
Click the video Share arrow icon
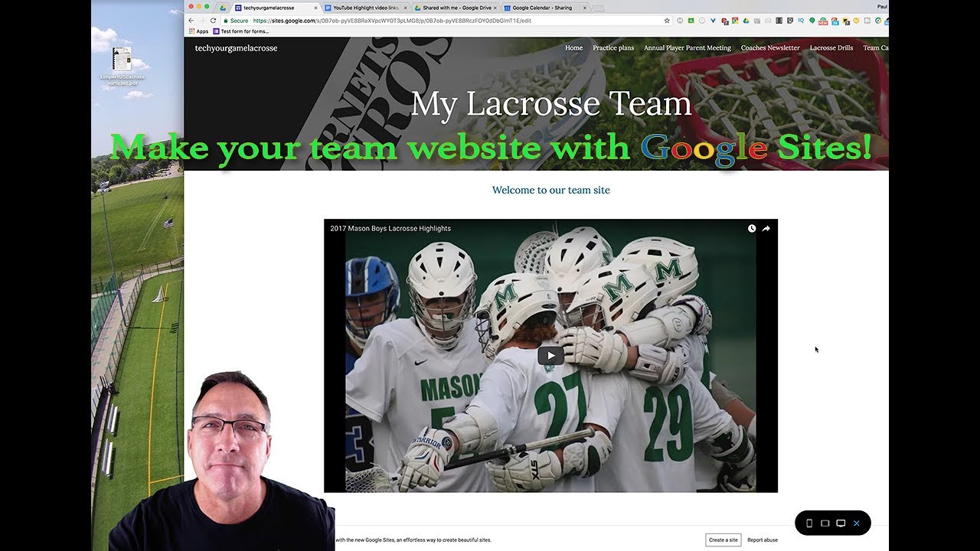(766, 228)
